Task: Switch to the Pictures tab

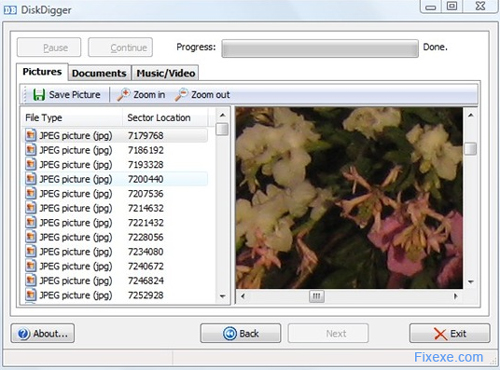Action: point(42,72)
